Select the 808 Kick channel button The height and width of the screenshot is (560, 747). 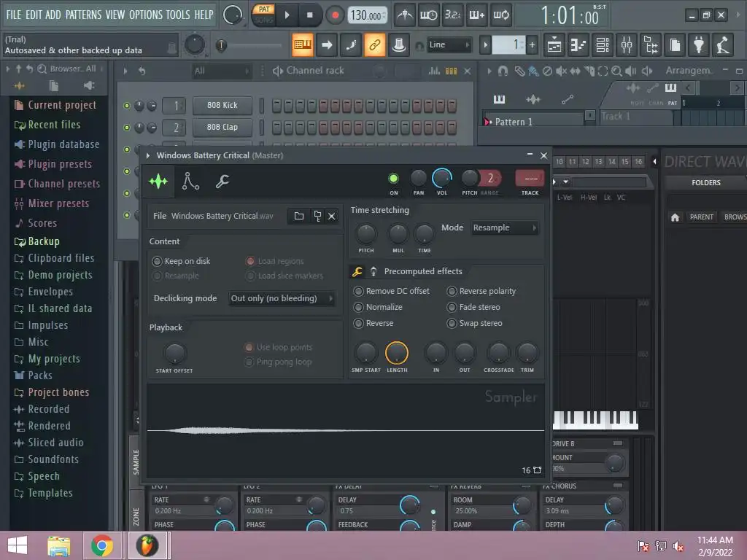(222, 105)
